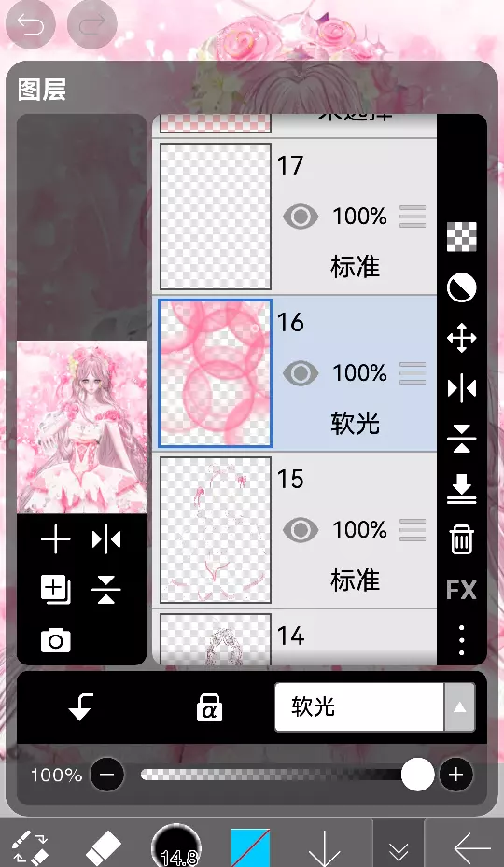Image resolution: width=504 pixels, height=867 pixels.
Task: Open the three-dot more options menu
Action: pos(461,640)
